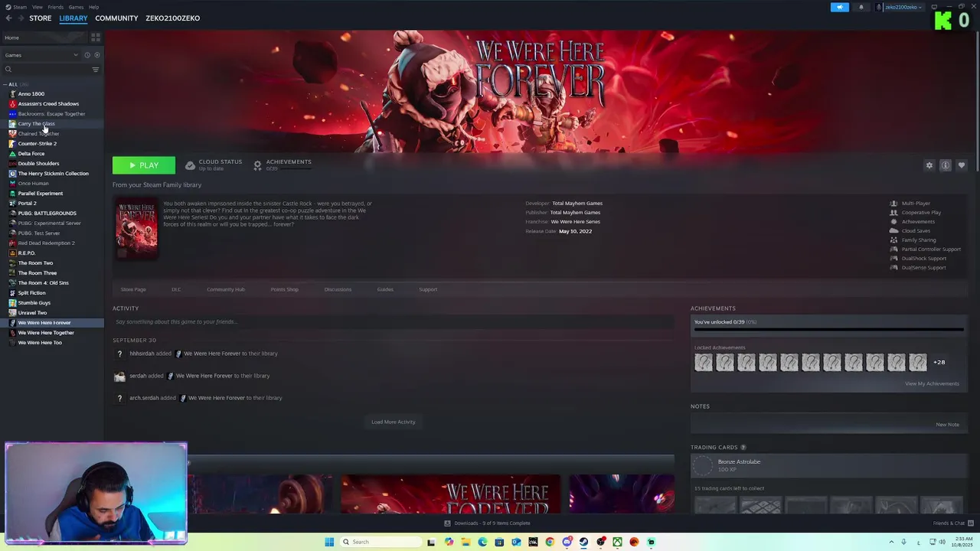980x551 pixels.
Task: Click the We Were Here Forever box art
Action: [136, 228]
